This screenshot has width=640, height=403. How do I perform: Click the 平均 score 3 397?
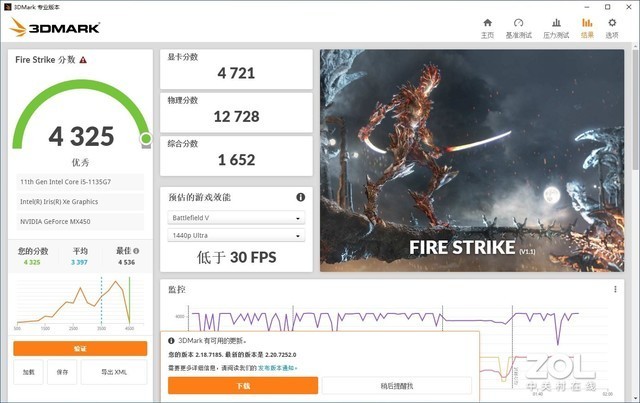click(80, 262)
